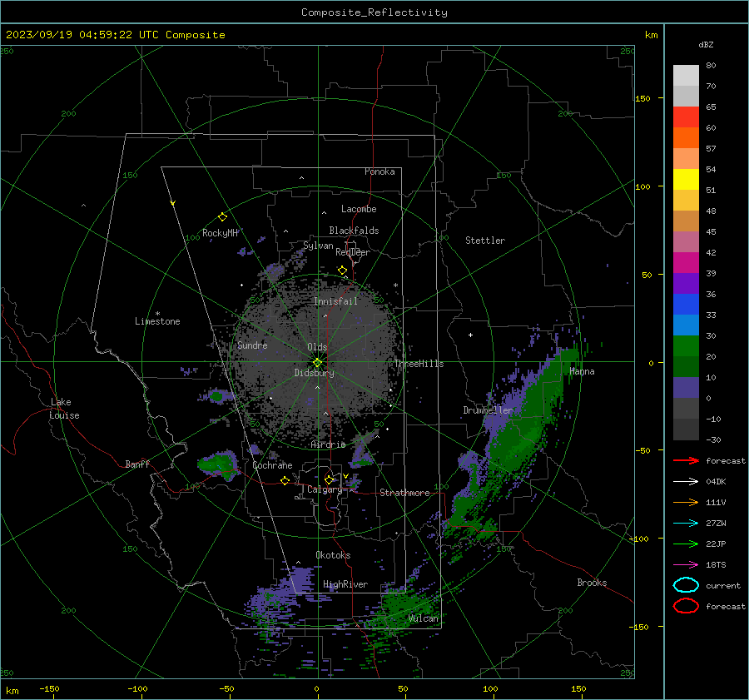Click the Brooks label

592,583
